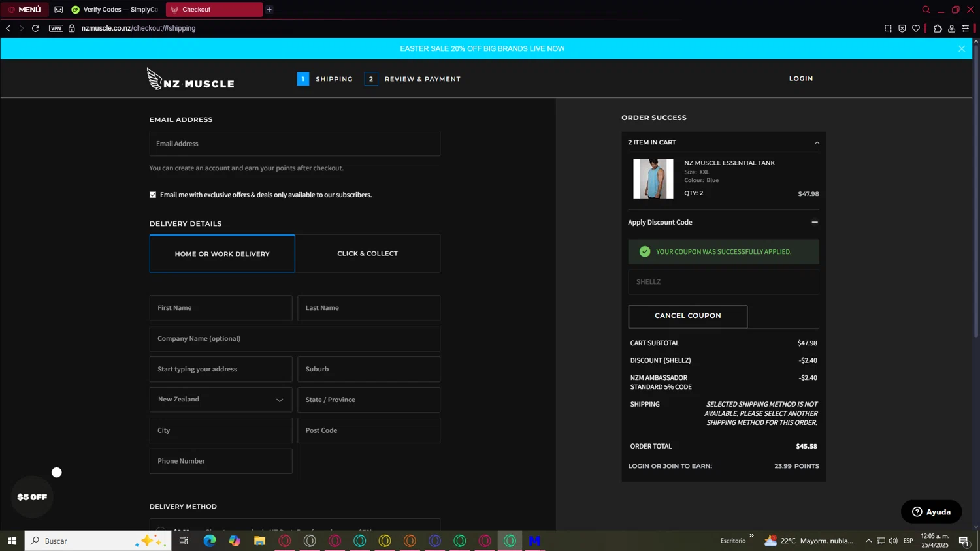The image size is (980, 551).
Task: Toggle the VPN badge in the address bar
Action: (x=56, y=29)
